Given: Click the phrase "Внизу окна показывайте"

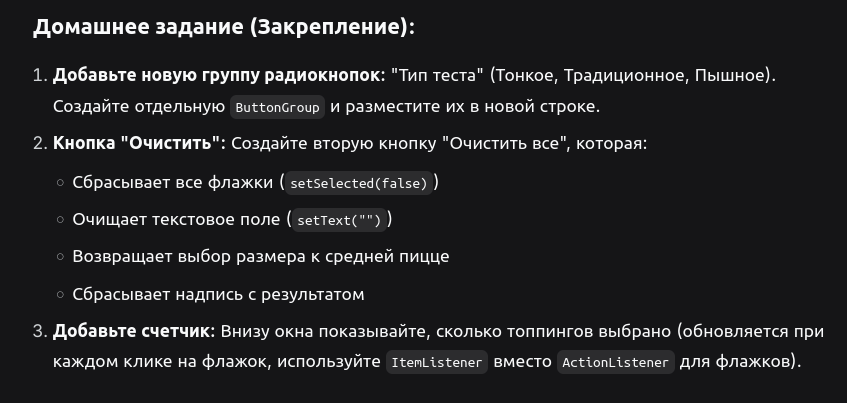Looking at the screenshot, I should (325, 331).
